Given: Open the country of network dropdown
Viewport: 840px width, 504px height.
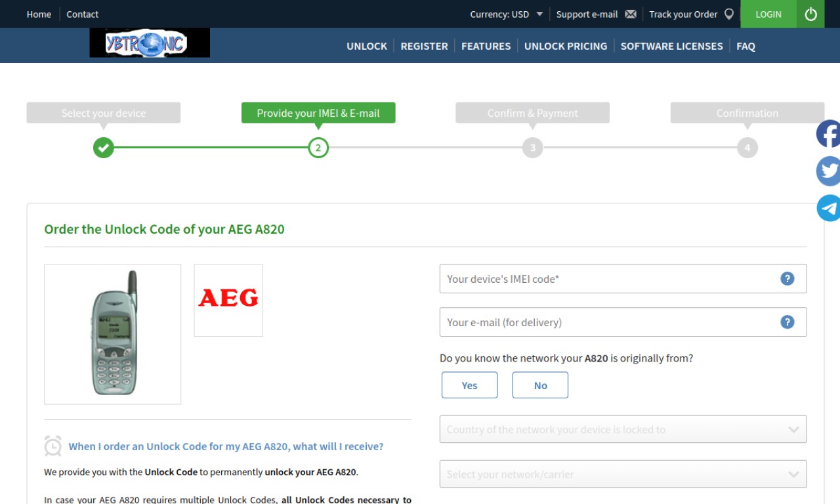Looking at the screenshot, I should tap(623, 429).
